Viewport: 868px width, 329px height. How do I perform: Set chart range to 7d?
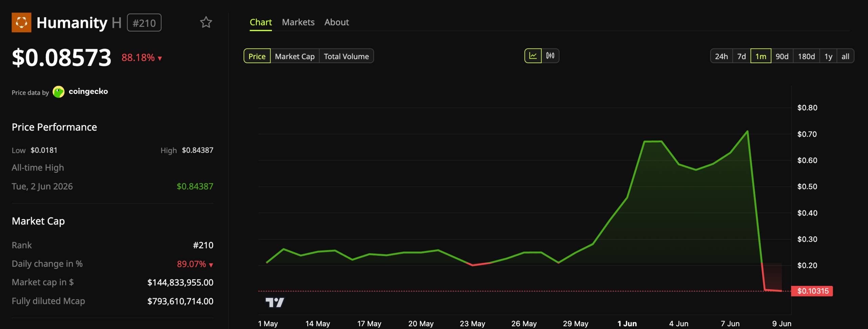point(742,56)
